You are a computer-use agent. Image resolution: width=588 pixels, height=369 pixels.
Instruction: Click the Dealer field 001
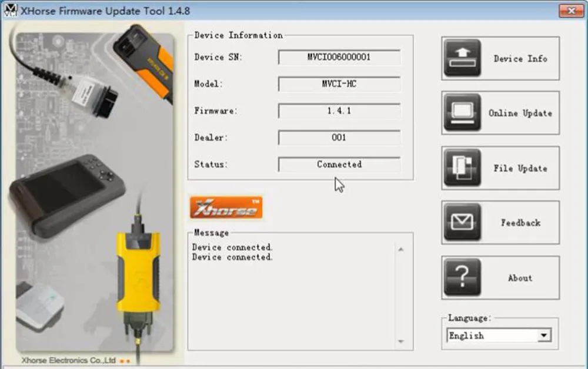click(339, 137)
